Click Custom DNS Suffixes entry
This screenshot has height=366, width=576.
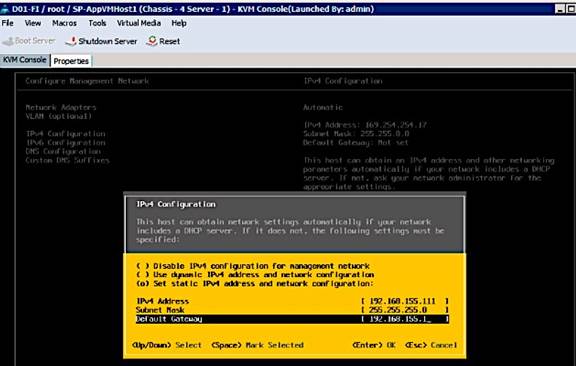click(x=68, y=160)
